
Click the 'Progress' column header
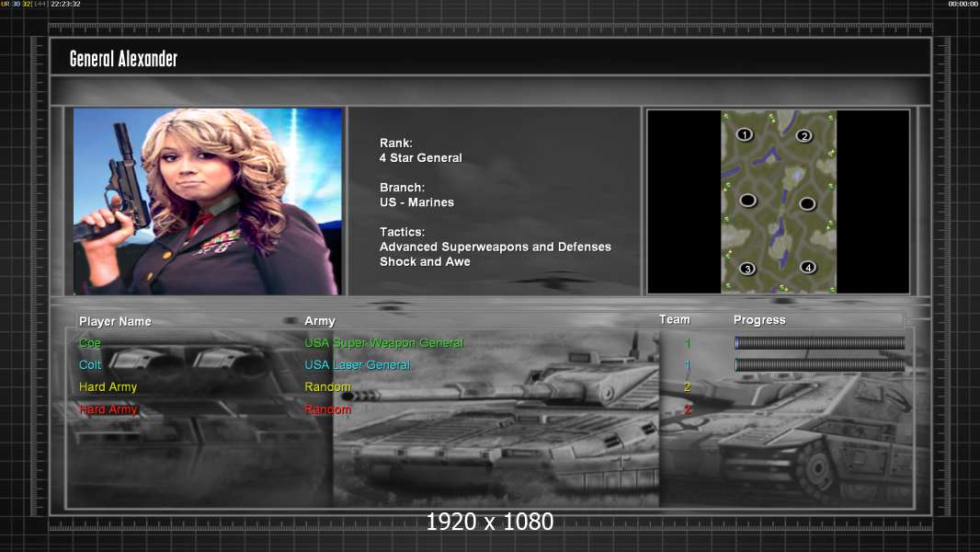[759, 320]
